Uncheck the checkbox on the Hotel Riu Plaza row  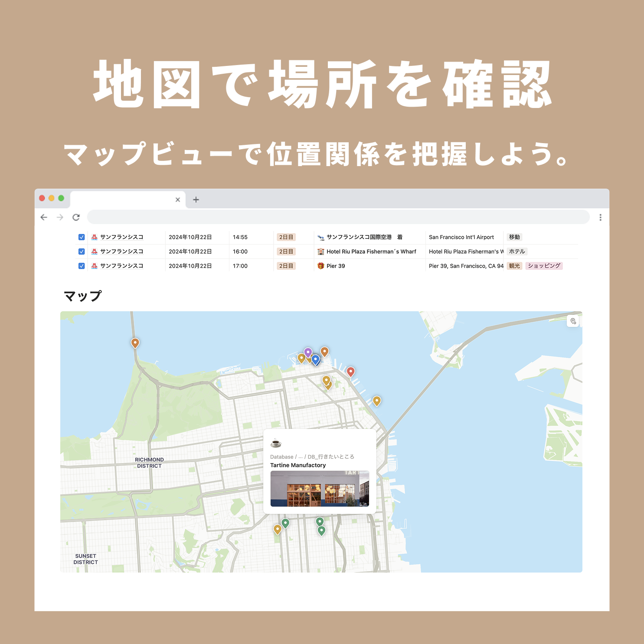81,251
